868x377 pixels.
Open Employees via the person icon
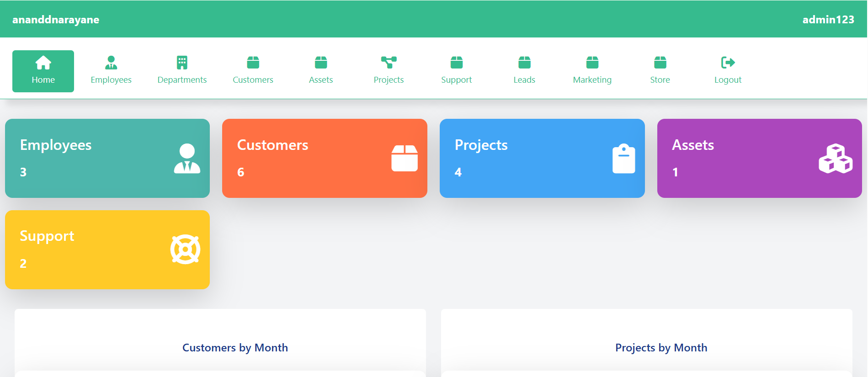[111, 63]
